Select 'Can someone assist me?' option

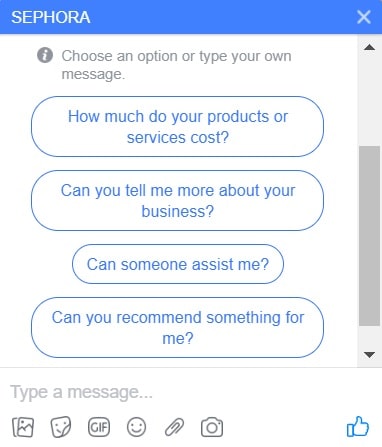tap(178, 264)
